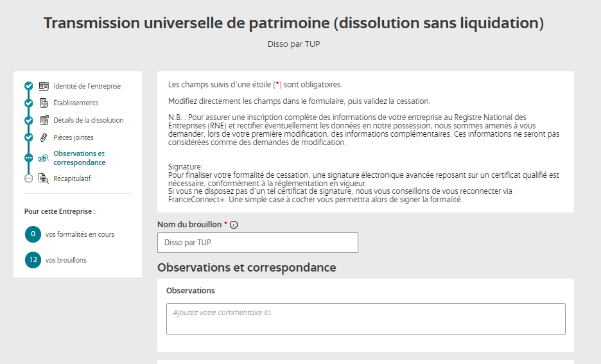Click the Détails de la dissolution icon
601x364 pixels.
(44, 120)
